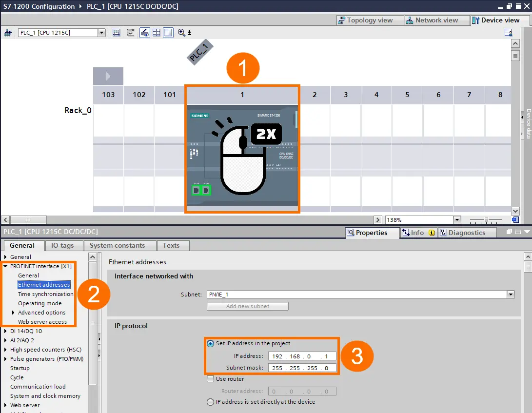Click the zoom magnifier icon in toolbar
The height and width of the screenshot is (413, 532).
coord(181,32)
